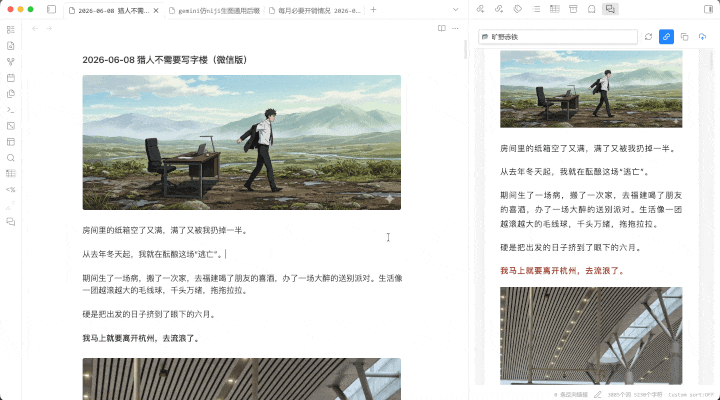
Task: Add a new tab with plus icon
Action: tap(373, 10)
